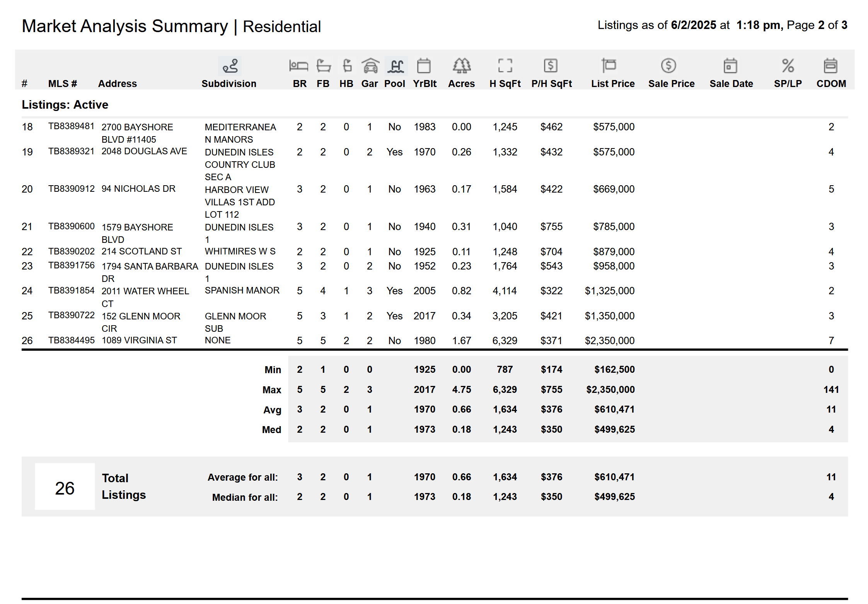Click the year built calendar icon
The width and height of the screenshot is (868, 604).
tap(424, 66)
